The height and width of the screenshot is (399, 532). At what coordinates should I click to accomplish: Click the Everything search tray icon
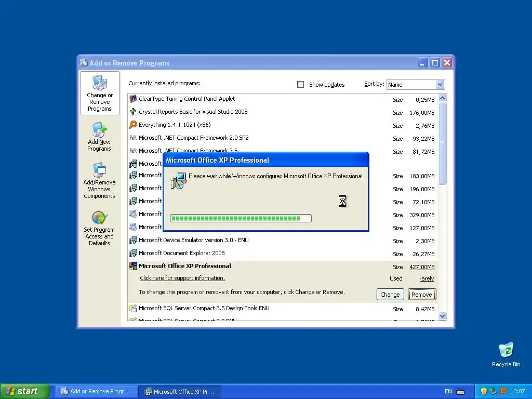tap(503, 391)
